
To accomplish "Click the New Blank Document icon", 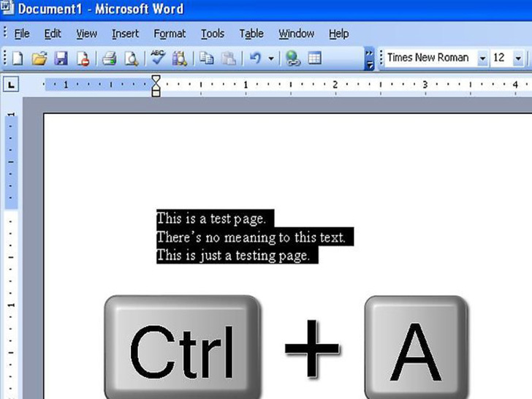I will [x=18, y=58].
